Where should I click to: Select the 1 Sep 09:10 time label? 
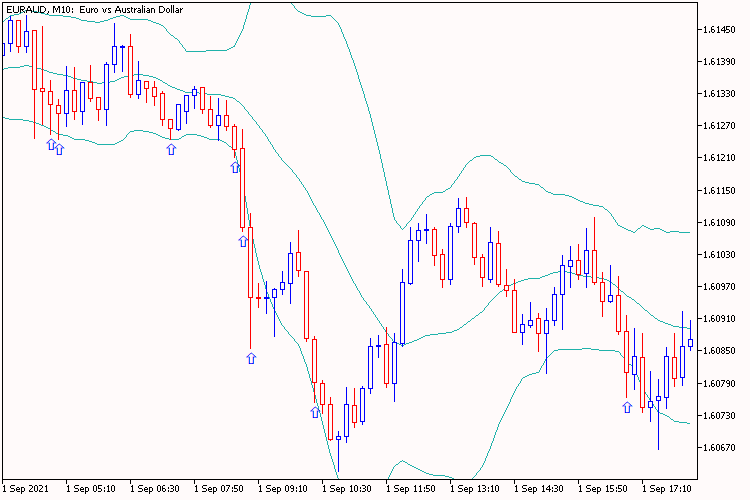(x=283, y=489)
